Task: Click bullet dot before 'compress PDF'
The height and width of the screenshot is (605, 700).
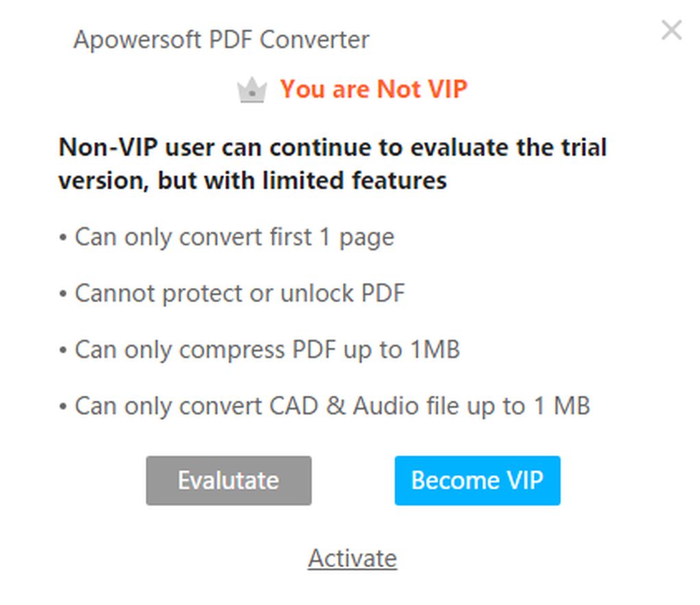Action: point(63,351)
